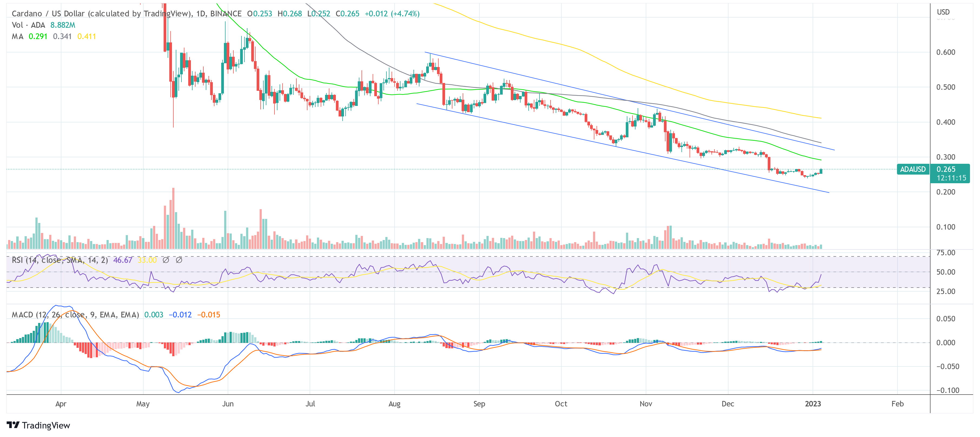Click the first ∅ symbol in RSI legend

point(166,260)
